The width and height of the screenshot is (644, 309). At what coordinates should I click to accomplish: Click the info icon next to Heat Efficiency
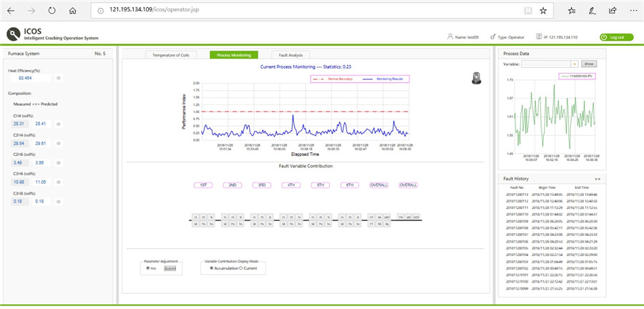click(x=59, y=78)
